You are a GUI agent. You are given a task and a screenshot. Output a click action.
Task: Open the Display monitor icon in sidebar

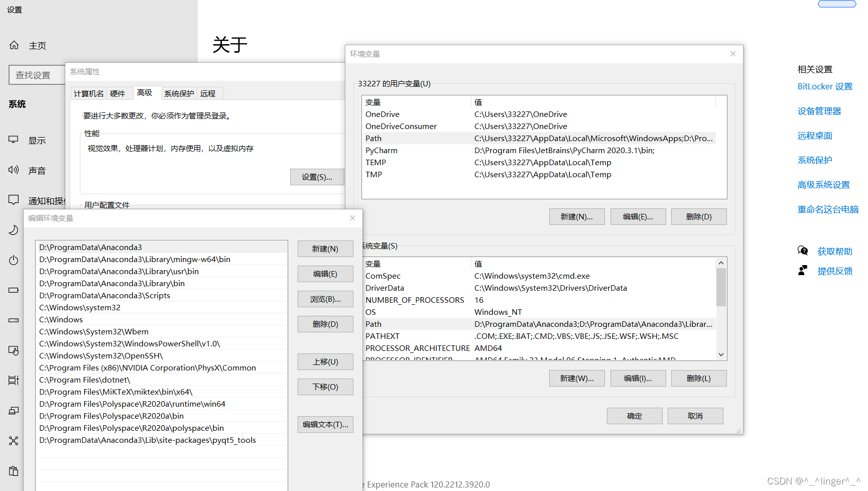[14, 140]
